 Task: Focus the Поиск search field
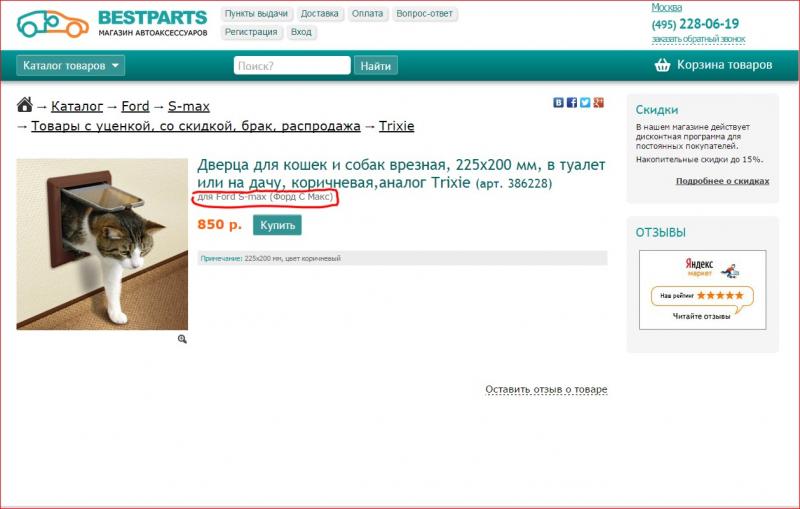point(292,66)
